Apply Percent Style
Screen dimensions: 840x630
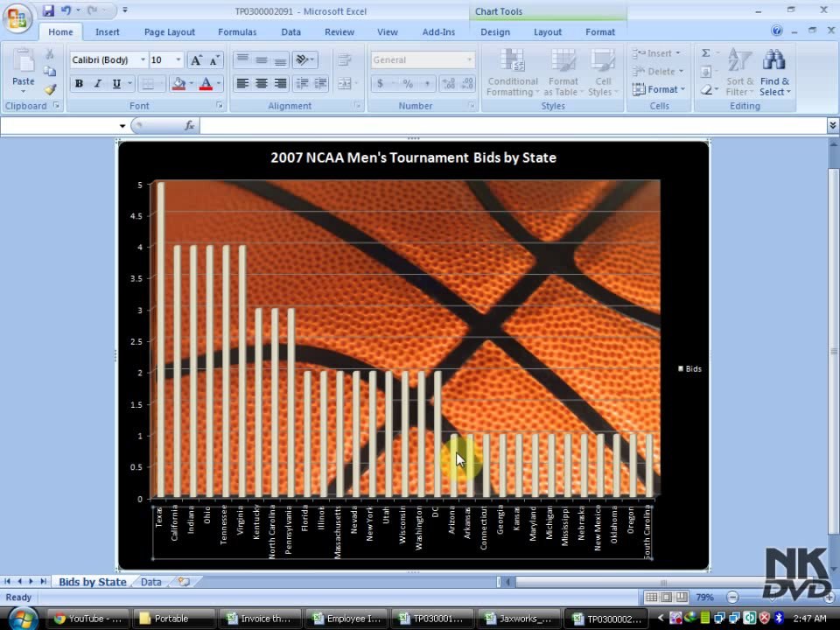(409, 84)
